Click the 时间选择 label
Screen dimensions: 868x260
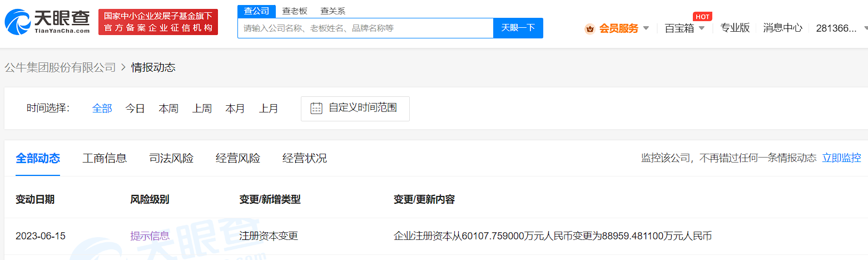[48, 108]
